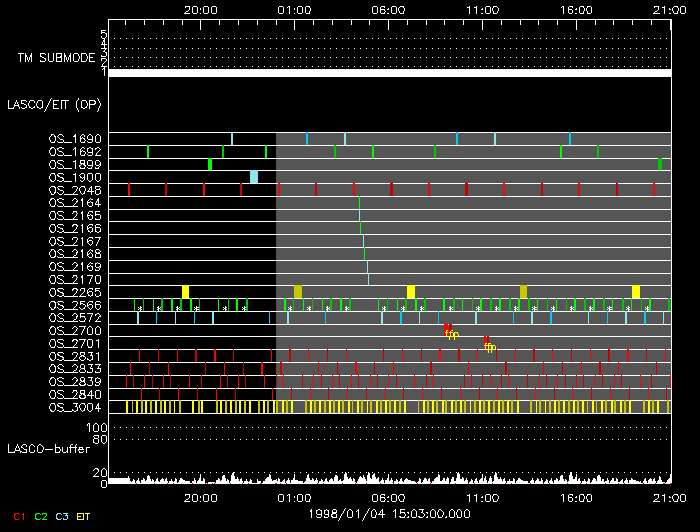
Task: Select the marker on the OS_2164 row
Action: tap(359, 203)
